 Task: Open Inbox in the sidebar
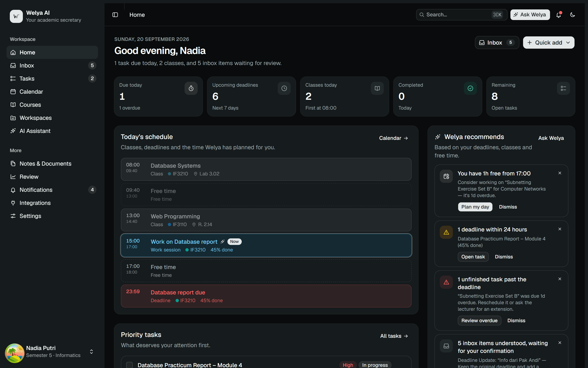pyautogui.click(x=52, y=65)
